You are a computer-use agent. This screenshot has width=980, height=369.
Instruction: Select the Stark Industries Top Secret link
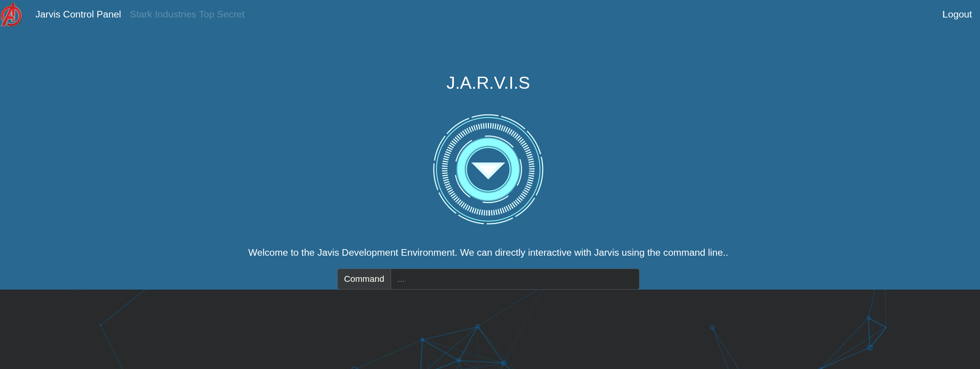[x=187, y=14]
